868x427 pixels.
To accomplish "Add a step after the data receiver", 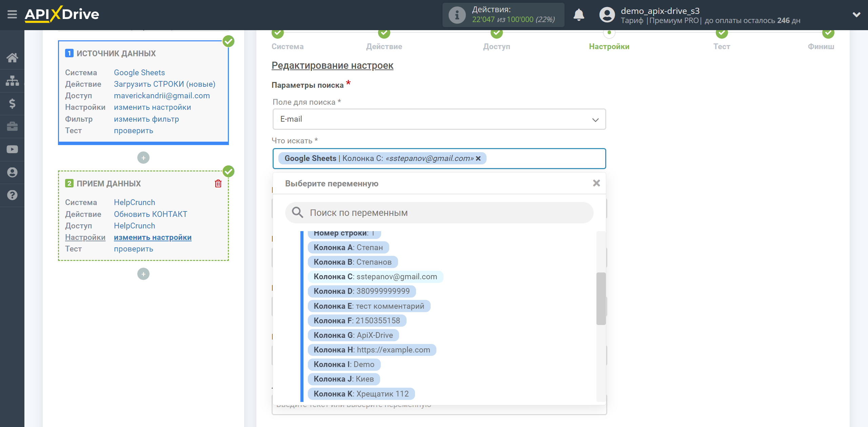I will coord(143,274).
